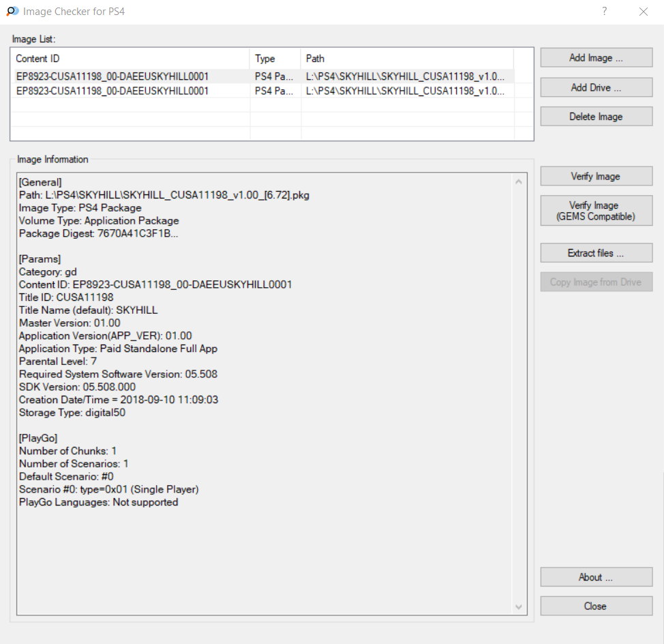664x644 pixels.
Task: Click 'Number of Scenarios: 1' line
Action: tap(74, 463)
